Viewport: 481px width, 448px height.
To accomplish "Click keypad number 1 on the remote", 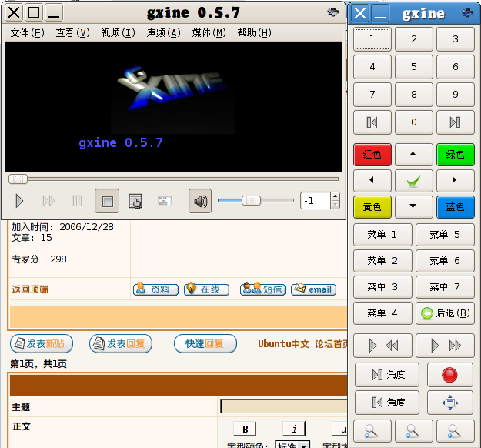I will click(372, 39).
